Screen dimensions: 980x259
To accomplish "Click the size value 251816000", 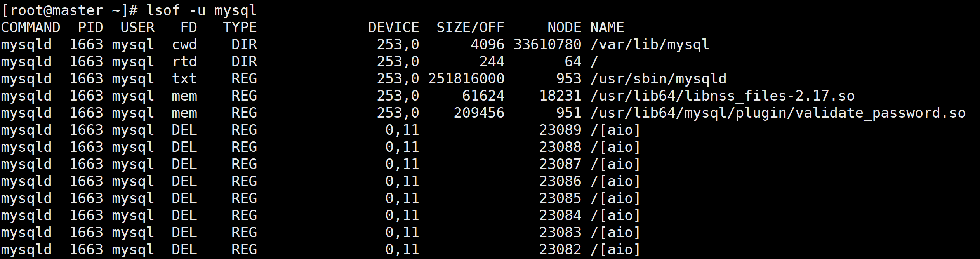I will tap(466, 79).
